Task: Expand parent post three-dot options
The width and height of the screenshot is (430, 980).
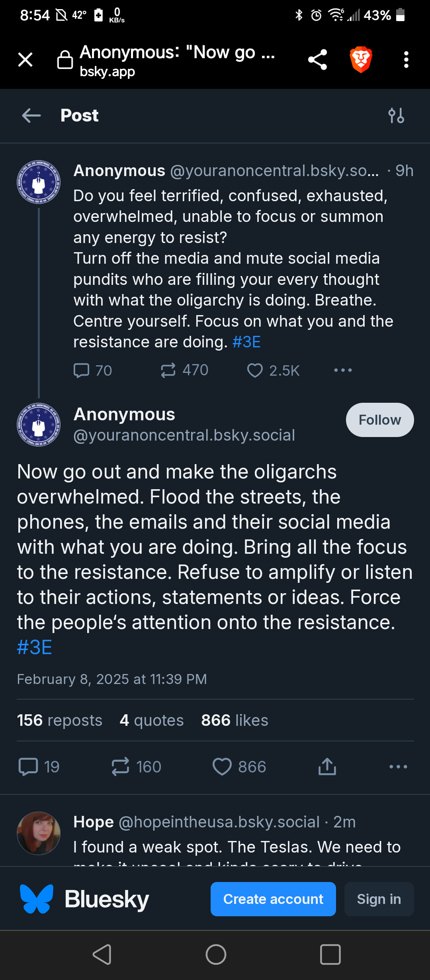Action: coord(343,370)
